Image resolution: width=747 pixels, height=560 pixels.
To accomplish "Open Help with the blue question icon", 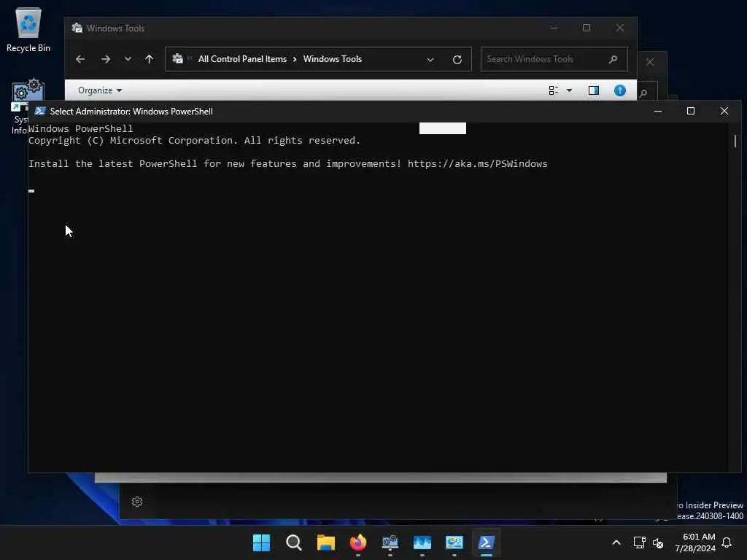I will coord(620,90).
